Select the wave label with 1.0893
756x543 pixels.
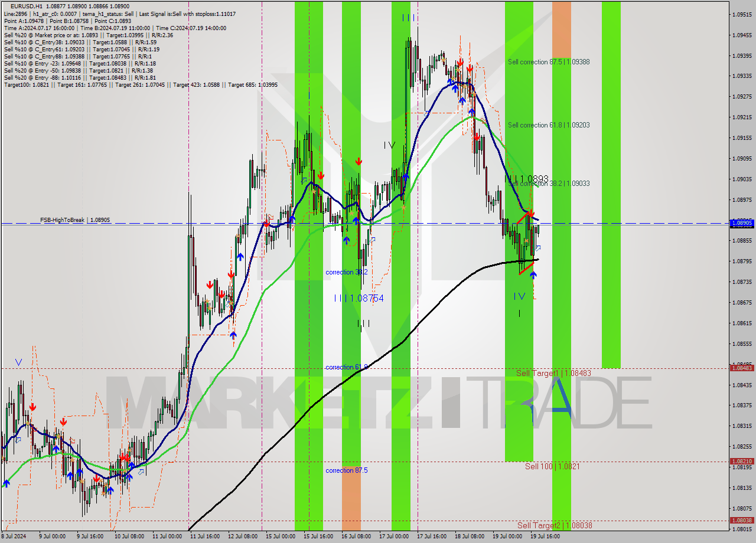click(526, 178)
